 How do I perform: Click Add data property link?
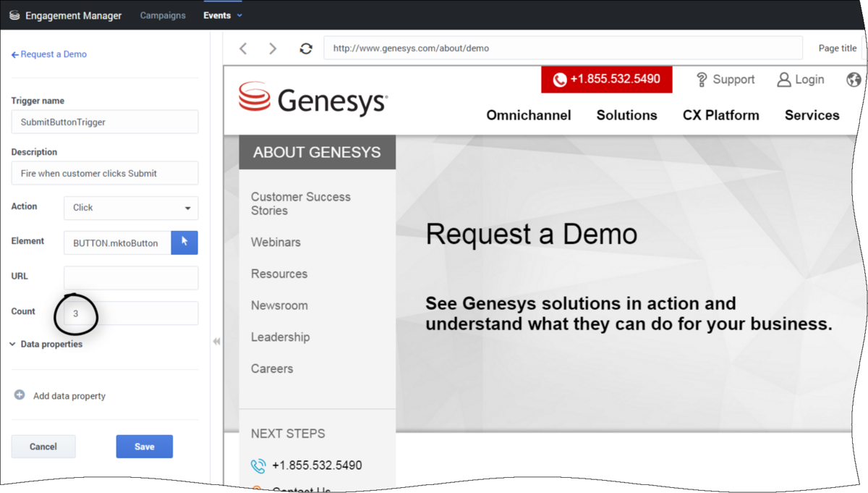coord(69,396)
